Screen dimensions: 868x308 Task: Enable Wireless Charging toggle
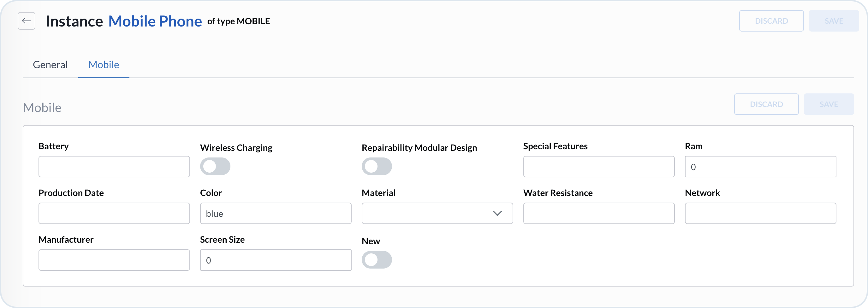(215, 167)
